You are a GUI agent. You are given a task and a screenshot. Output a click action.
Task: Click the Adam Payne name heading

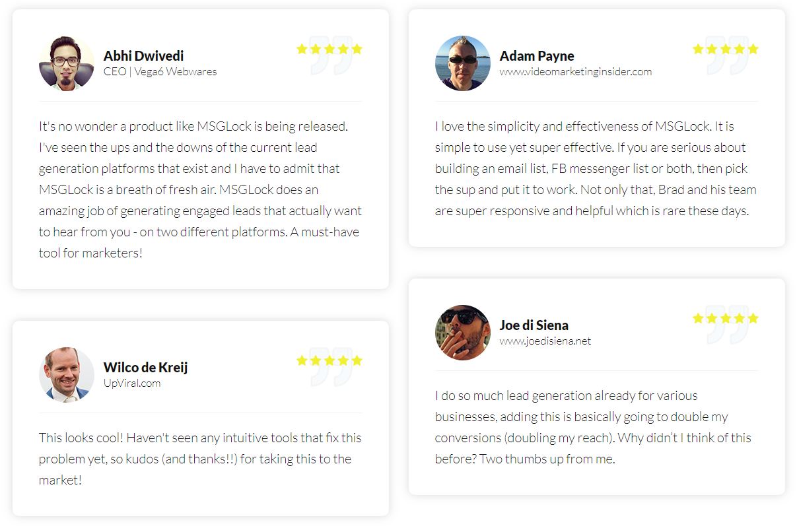tap(537, 56)
